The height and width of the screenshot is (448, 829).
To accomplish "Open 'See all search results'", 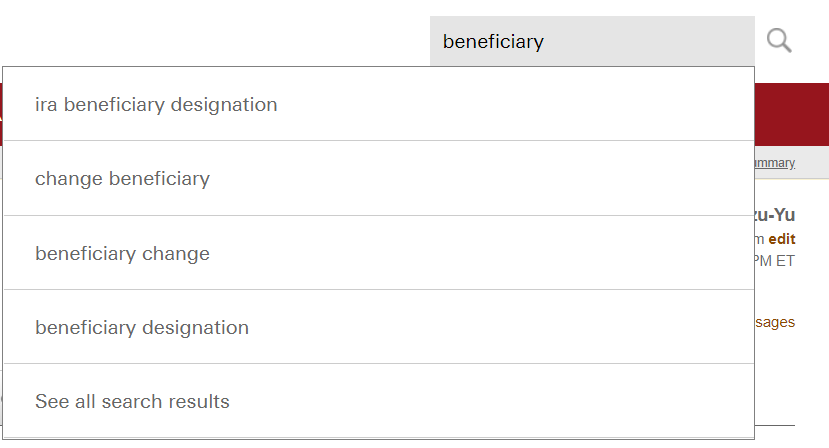I will pyautogui.click(x=132, y=401).
